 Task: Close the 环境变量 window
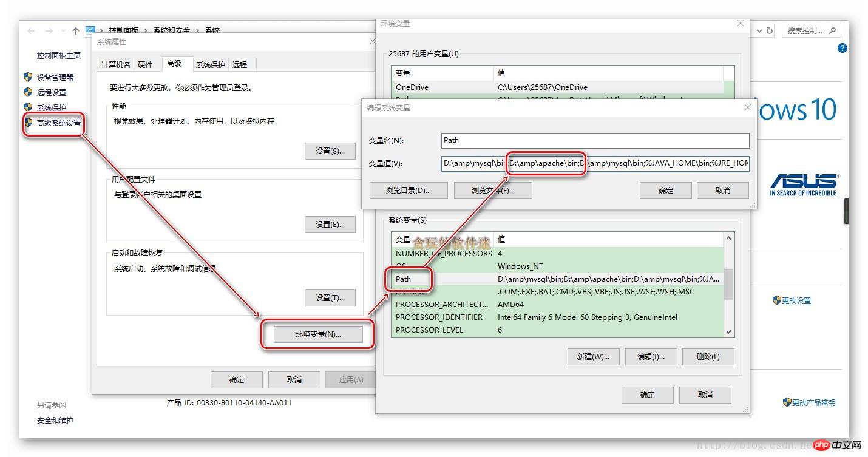pyautogui.click(x=740, y=23)
